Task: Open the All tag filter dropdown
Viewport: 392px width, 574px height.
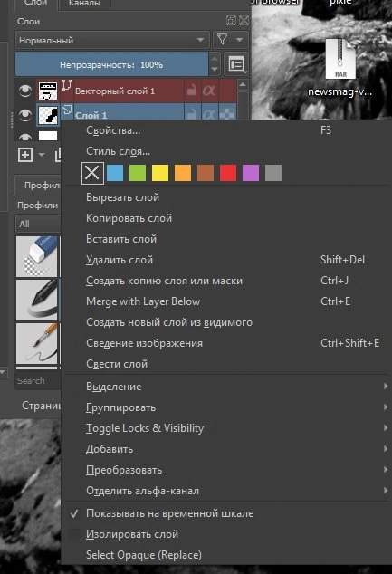Action: point(38,224)
